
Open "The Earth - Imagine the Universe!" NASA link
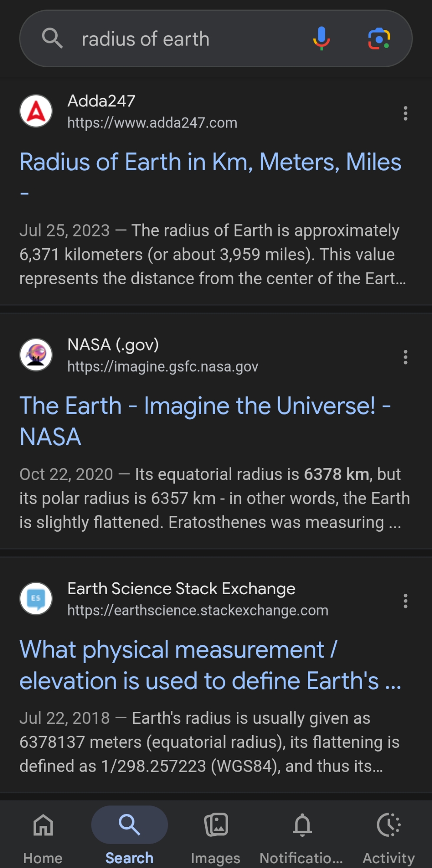[205, 407]
